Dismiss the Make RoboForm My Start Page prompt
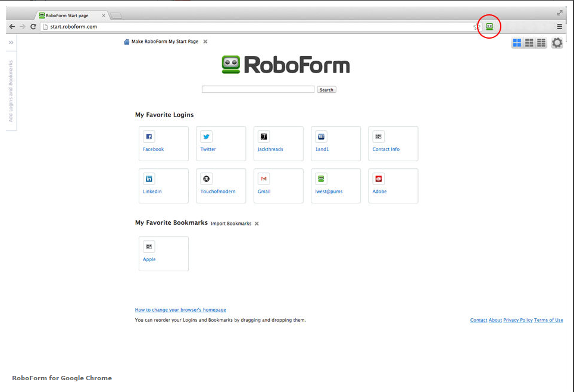Viewport: 574px width, 392px height. coord(205,41)
